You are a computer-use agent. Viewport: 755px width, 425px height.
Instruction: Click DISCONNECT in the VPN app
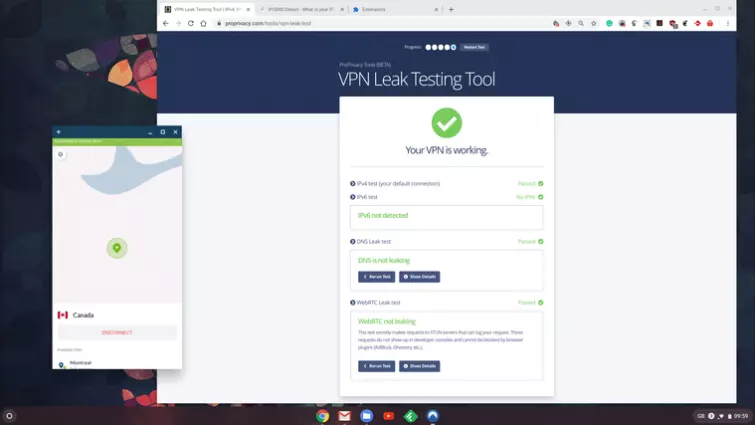coord(117,333)
